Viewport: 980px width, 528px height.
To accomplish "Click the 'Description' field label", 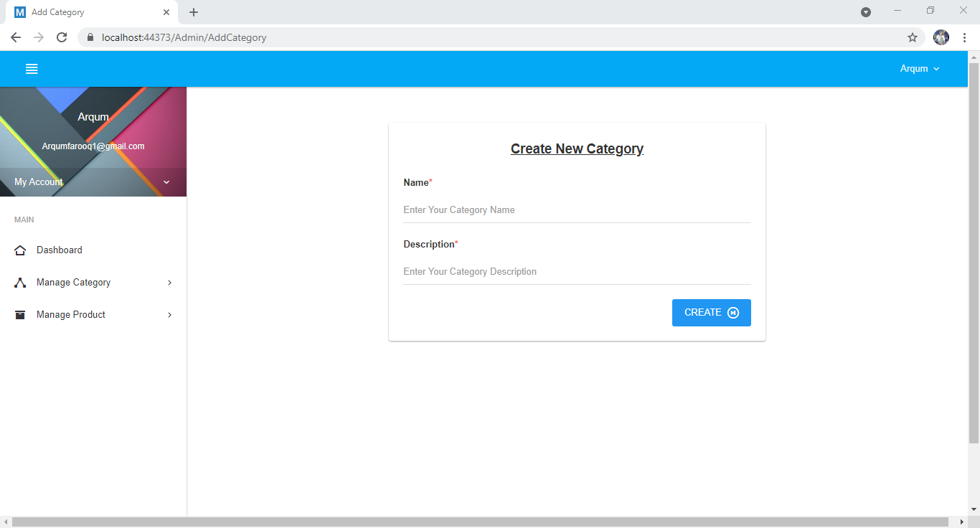I will (429, 245).
